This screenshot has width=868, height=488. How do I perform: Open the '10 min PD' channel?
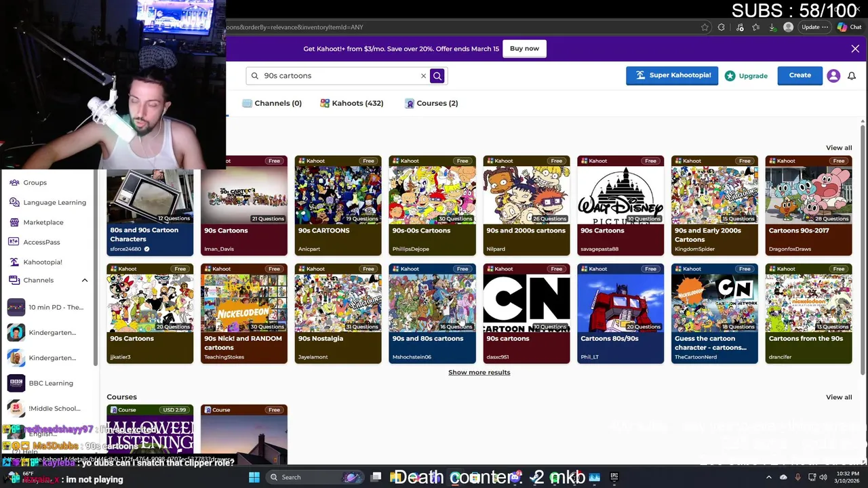(x=45, y=307)
